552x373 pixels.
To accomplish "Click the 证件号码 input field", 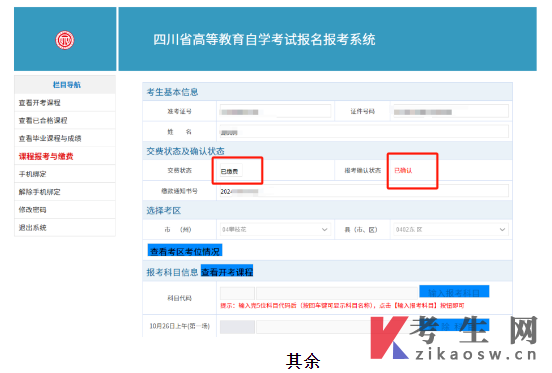I will [x=451, y=112].
